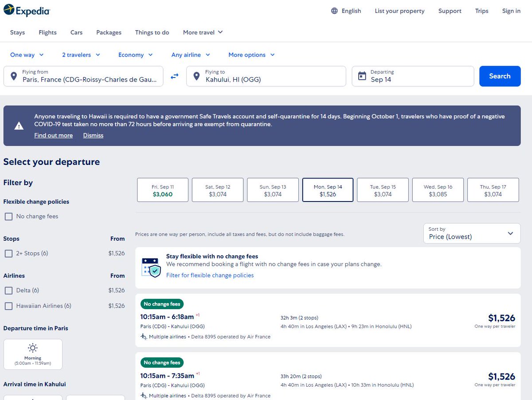Viewport: 532px width, 400px height.
Task: Open the Support link
Action: [450, 11]
